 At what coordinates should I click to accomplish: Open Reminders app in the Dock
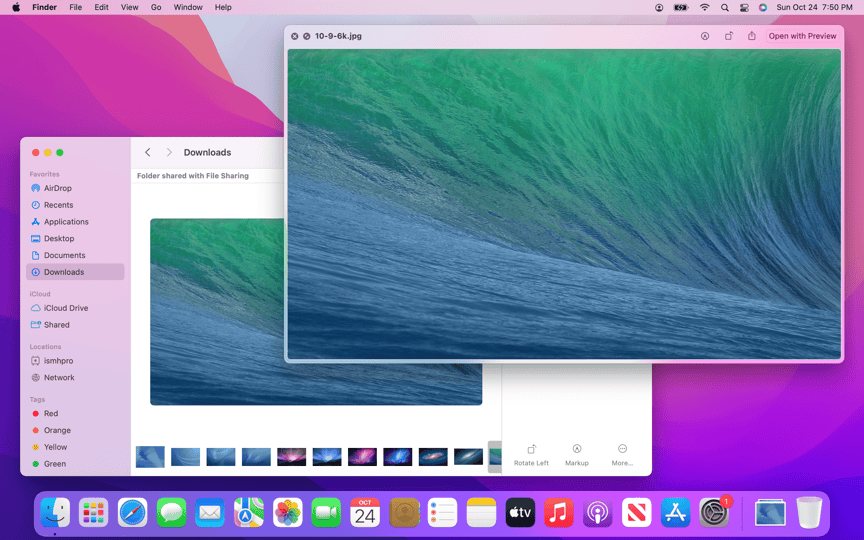click(442, 512)
